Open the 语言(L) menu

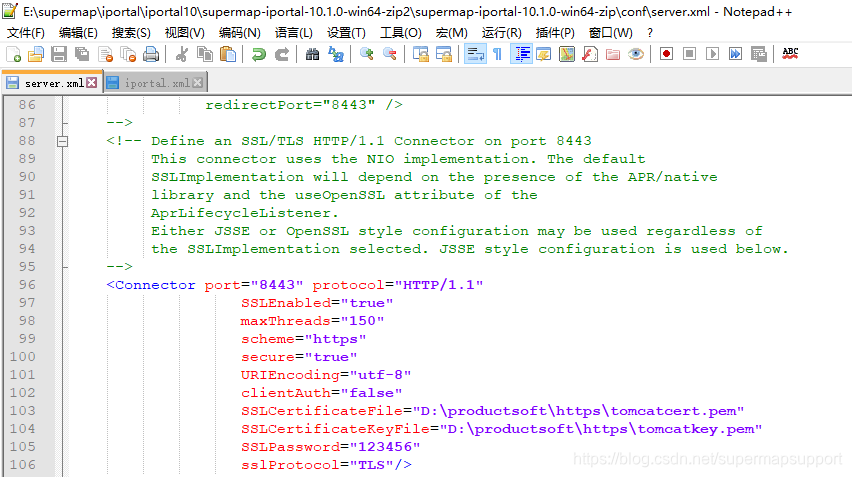coord(293,33)
